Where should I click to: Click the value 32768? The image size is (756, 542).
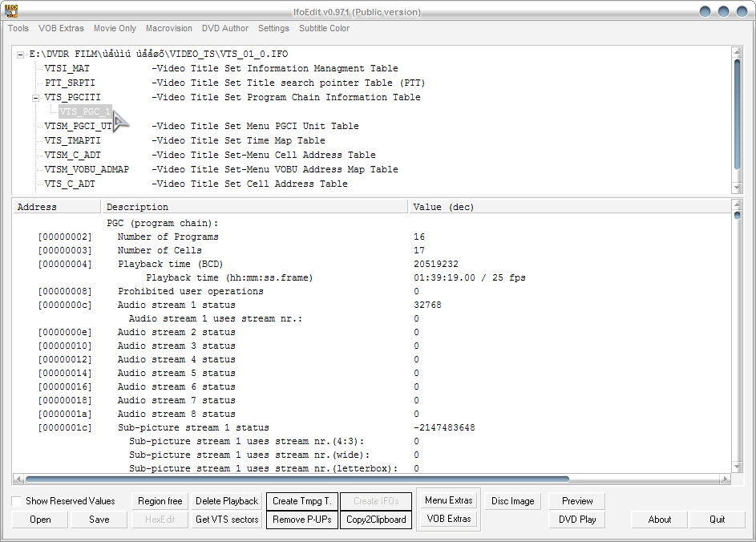(427, 305)
